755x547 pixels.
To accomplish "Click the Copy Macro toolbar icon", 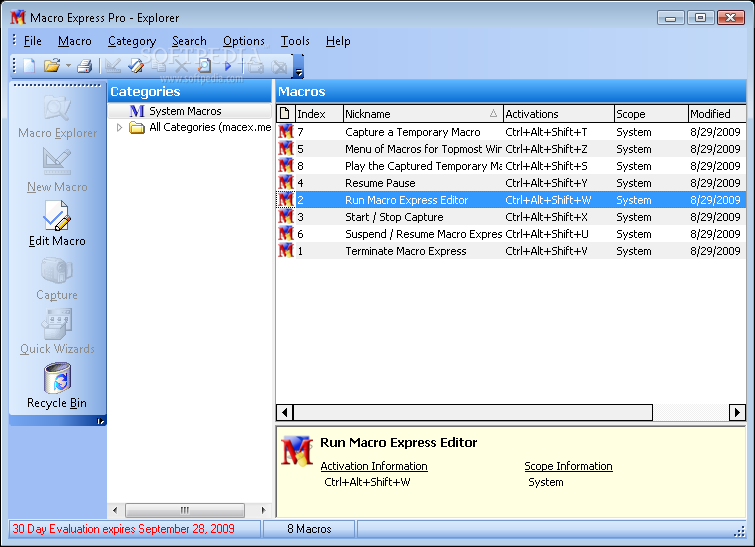I will coord(158,65).
